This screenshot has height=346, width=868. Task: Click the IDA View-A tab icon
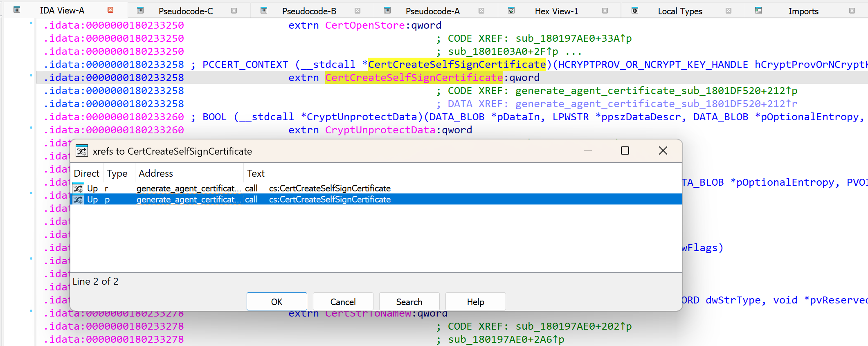click(x=17, y=10)
